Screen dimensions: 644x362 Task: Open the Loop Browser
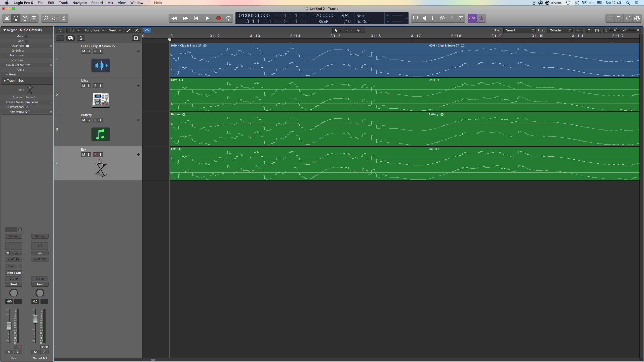[x=628, y=18]
